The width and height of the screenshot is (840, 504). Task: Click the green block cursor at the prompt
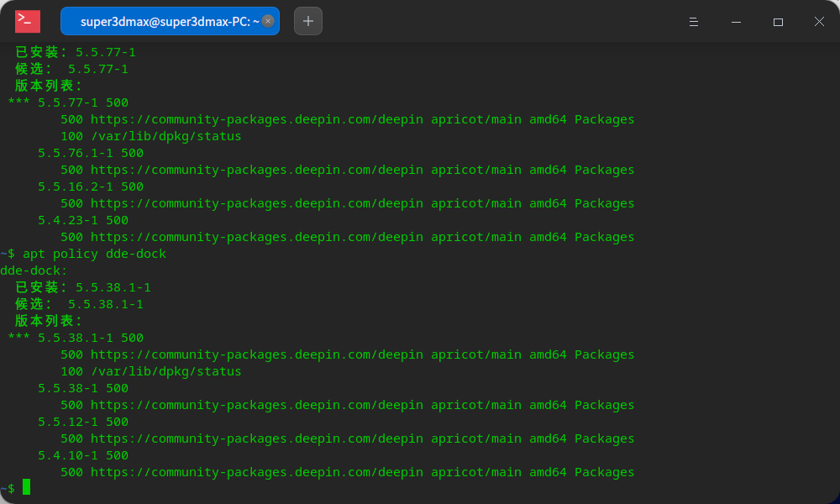pyautogui.click(x=25, y=486)
